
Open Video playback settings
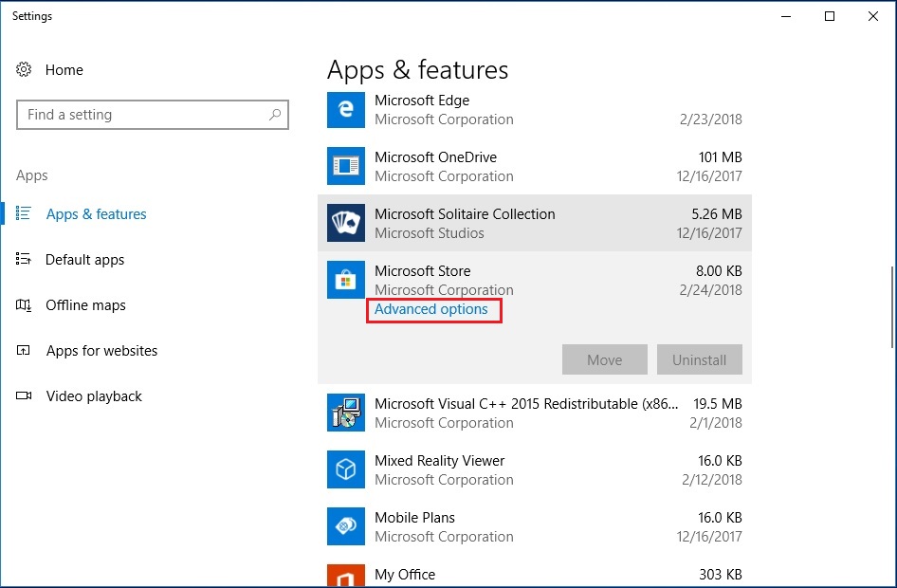point(94,396)
